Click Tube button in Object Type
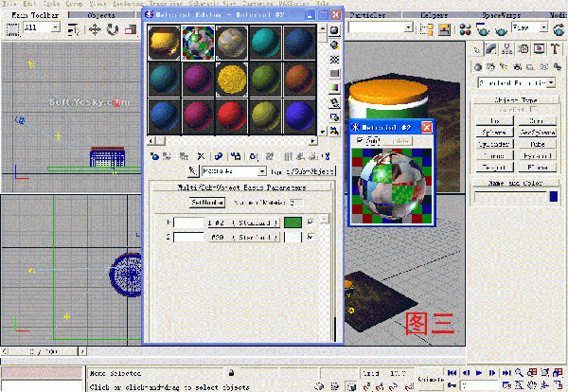Viewport: 568px width, 392px height. [x=538, y=144]
